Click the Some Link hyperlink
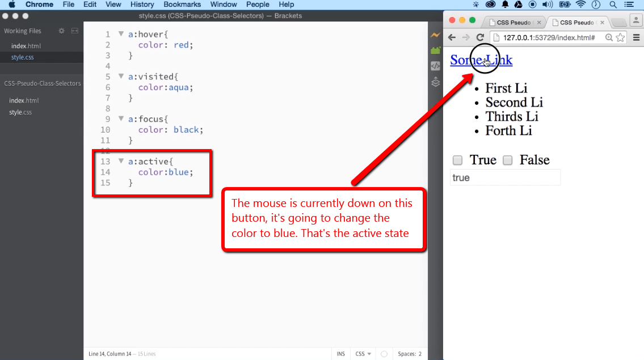The image size is (644, 360). pos(481,60)
